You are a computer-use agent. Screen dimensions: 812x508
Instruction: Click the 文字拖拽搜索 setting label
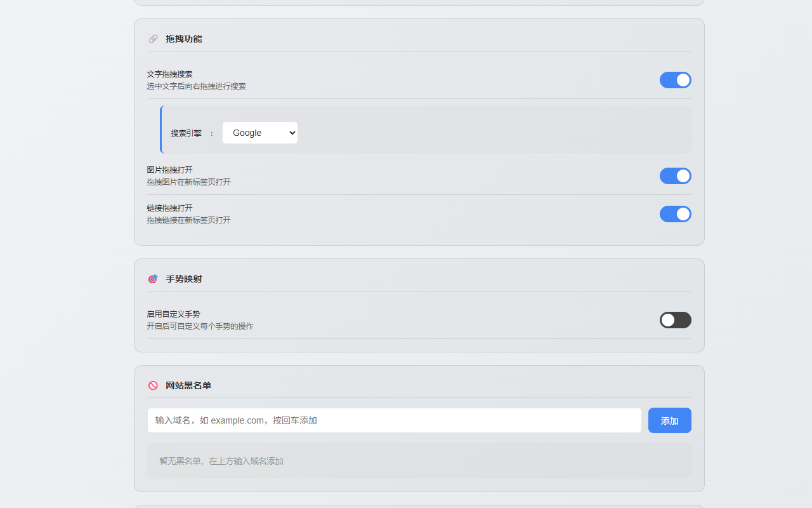(x=169, y=74)
